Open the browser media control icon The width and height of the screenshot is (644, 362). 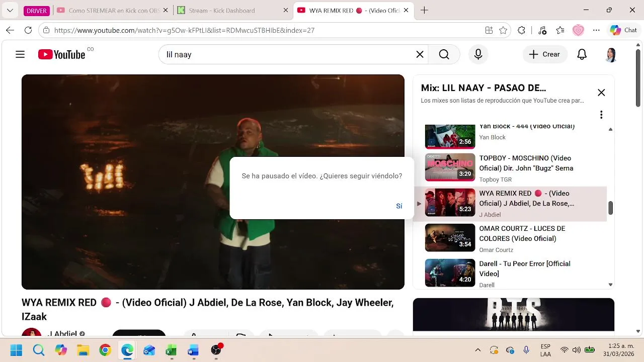coord(542,30)
